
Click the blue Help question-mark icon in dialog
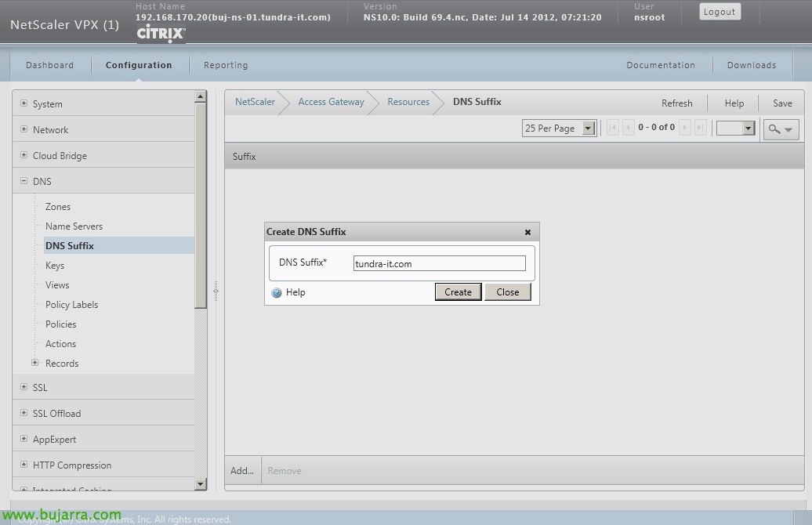tap(277, 292)
